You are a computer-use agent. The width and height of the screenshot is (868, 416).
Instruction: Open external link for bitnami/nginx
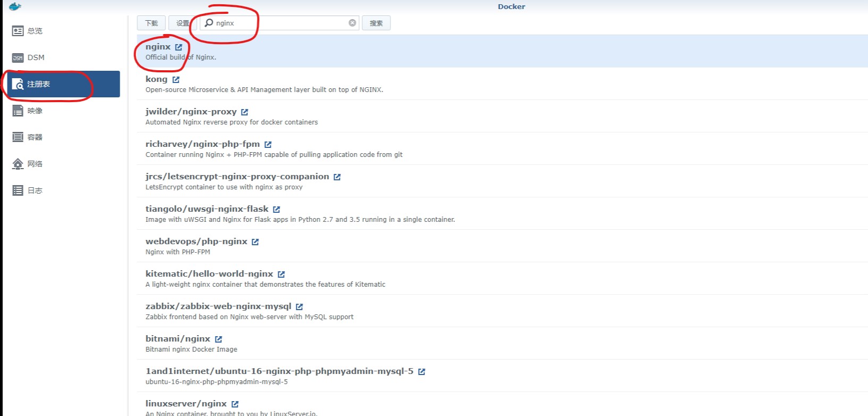tap(219, 339)
